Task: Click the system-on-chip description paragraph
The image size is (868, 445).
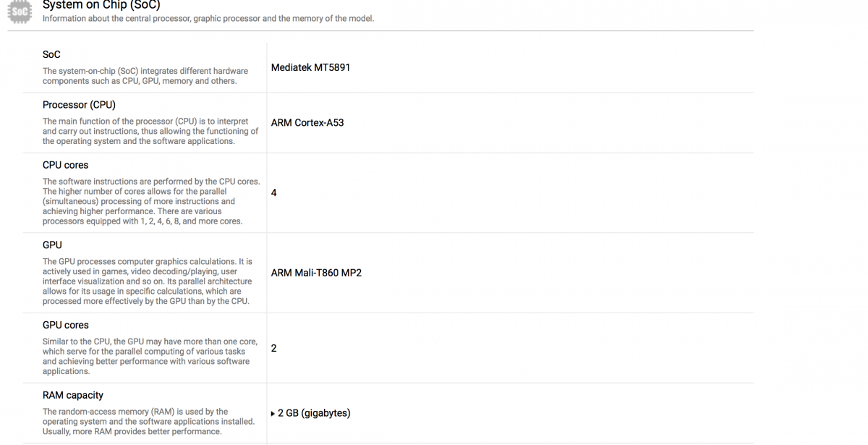Action: [145, 76]
